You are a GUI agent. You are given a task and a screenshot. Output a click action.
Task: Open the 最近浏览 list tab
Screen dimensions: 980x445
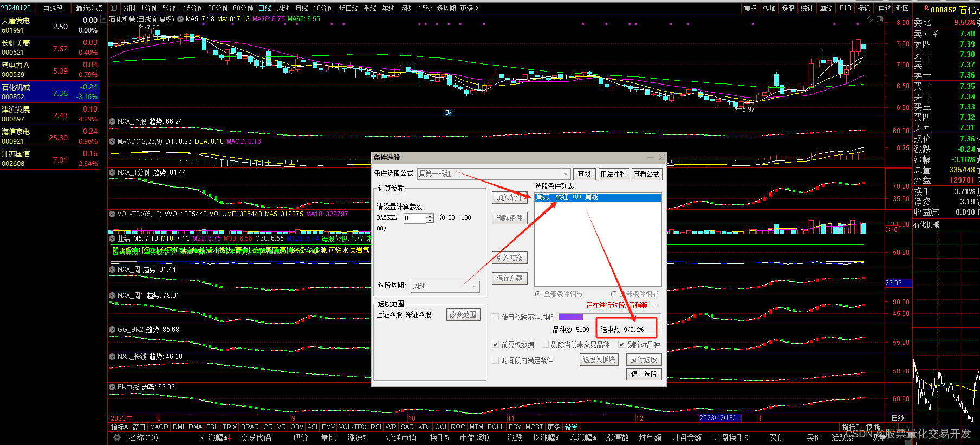coord(89,8)
